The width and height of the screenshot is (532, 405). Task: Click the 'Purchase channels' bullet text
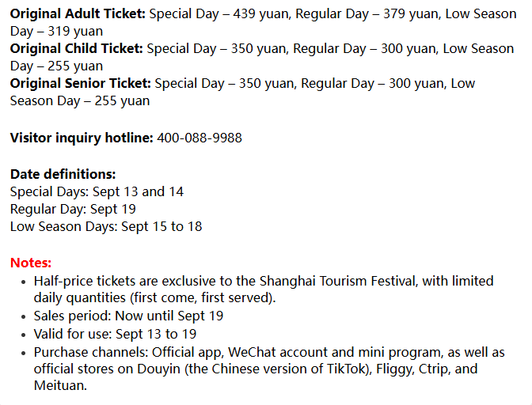tap(269, 369)
